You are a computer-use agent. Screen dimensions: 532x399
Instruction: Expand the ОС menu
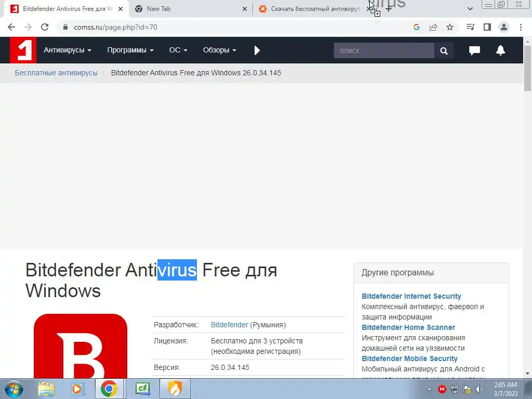point(178,50)
